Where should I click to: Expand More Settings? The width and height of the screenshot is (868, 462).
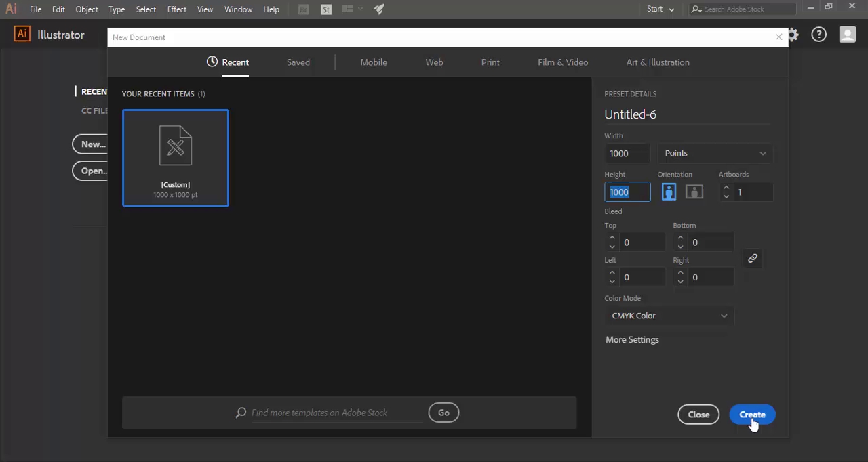tap(632, 339)
